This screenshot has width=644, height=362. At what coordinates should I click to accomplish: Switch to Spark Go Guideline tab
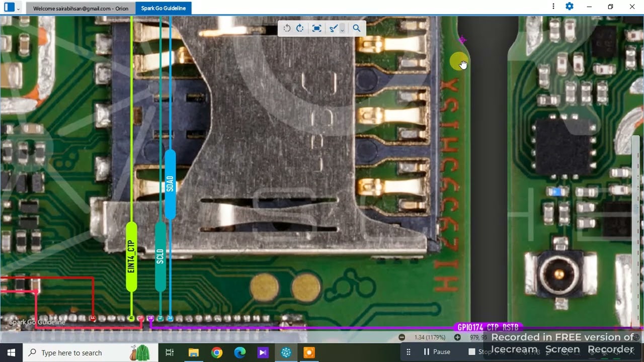click(163, 8)
